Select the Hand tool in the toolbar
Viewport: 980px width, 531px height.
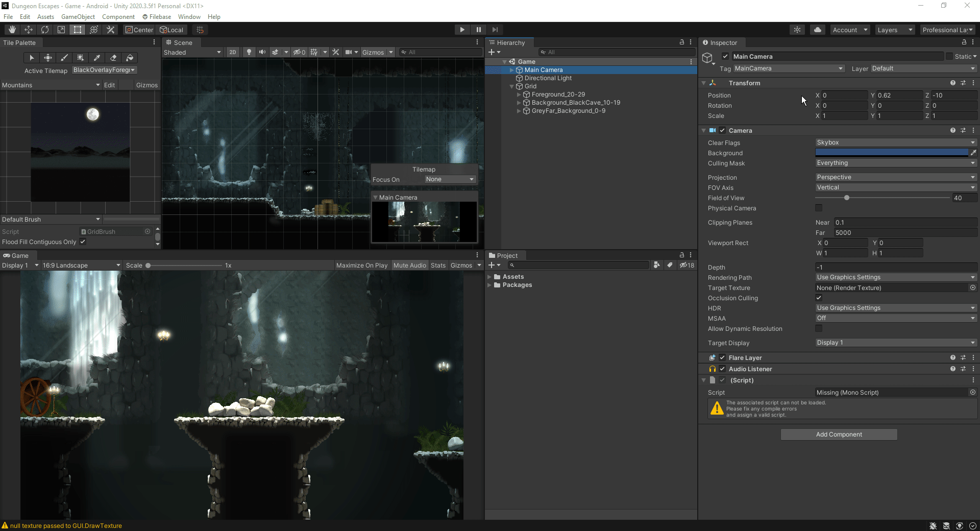(12, 30)
